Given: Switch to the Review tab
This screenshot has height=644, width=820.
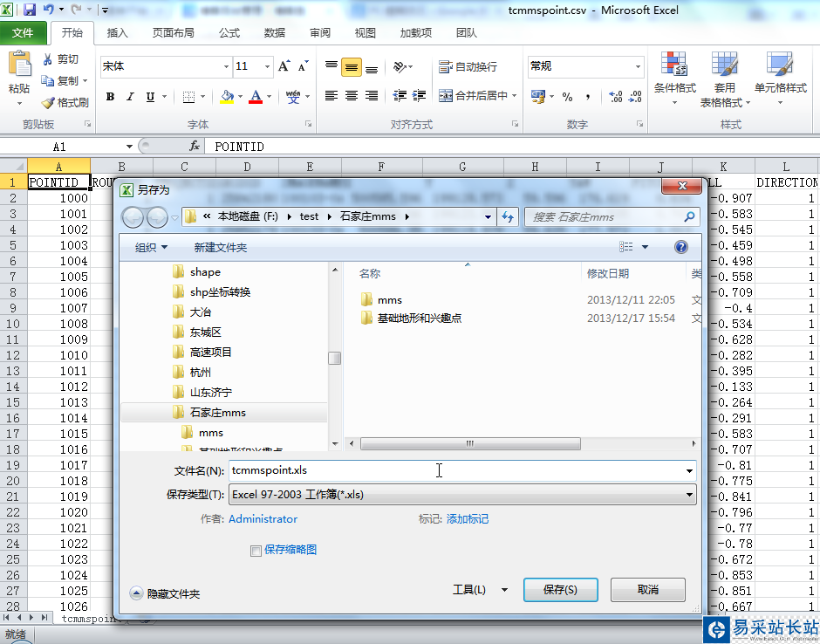Looking at the screenshot, I should pyautogui.click(x=320, y=33).
